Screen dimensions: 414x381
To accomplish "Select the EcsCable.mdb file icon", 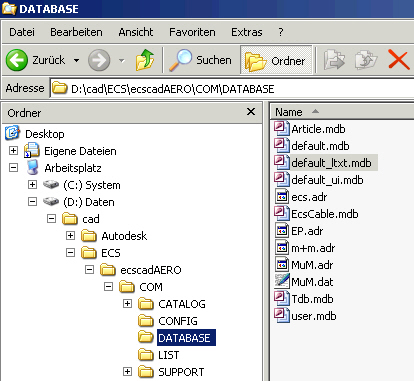I will coord(281,214).
